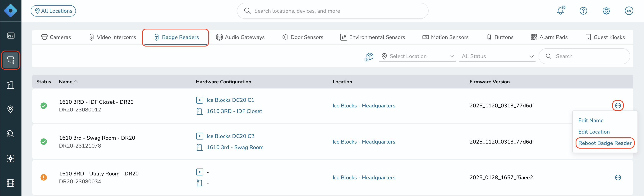The width and height of the screenshot is (644, 196).
Task: Open the dashboard icon in sidebar
Action: (x=11, y=36)
